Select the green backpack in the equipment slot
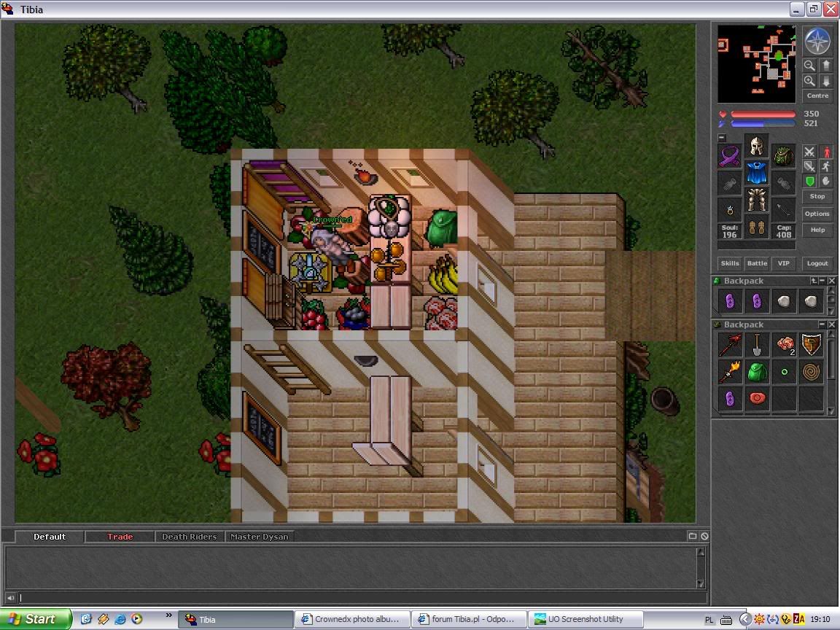Viewport: 840px width, 630px height. click(x=783, y=156)
